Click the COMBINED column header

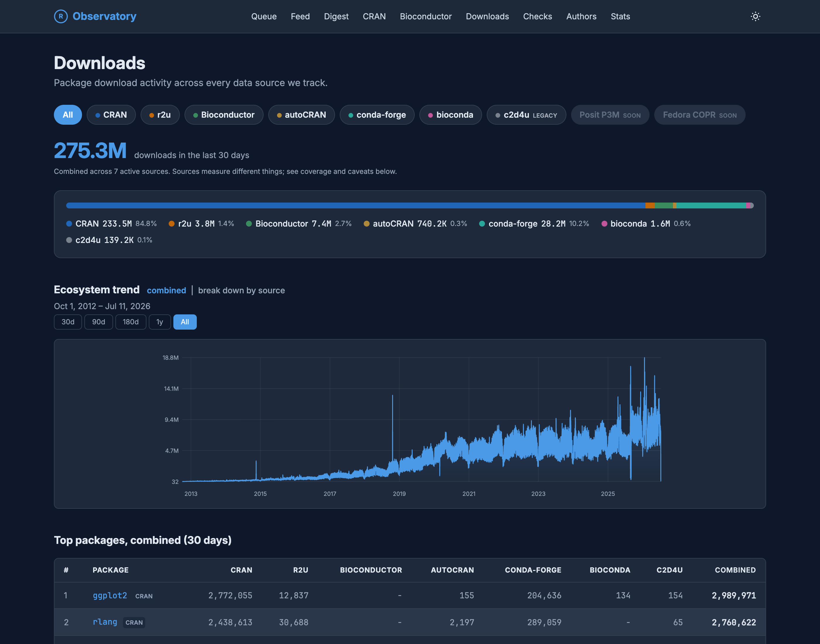point(735,570)
